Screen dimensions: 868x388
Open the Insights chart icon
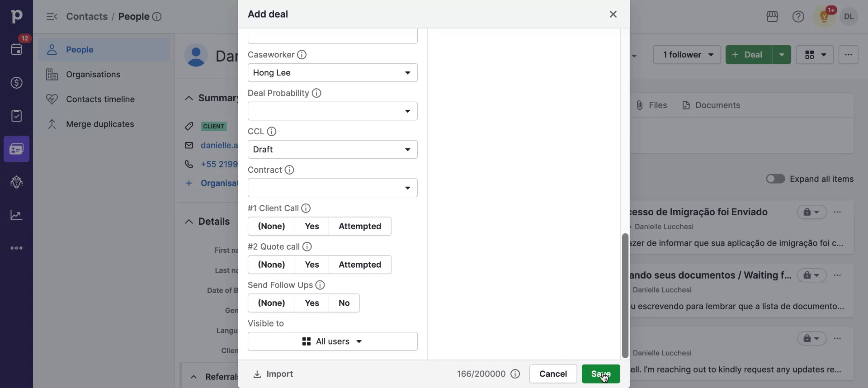point(16,215)
